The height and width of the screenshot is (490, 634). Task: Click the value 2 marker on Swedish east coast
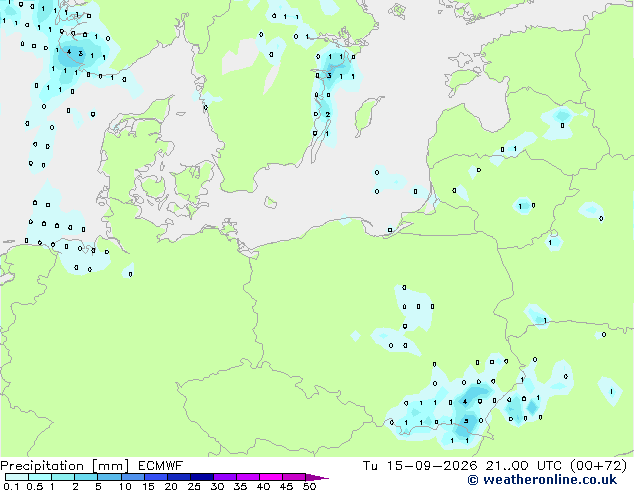pyautogui.click(x=328, y=114)
